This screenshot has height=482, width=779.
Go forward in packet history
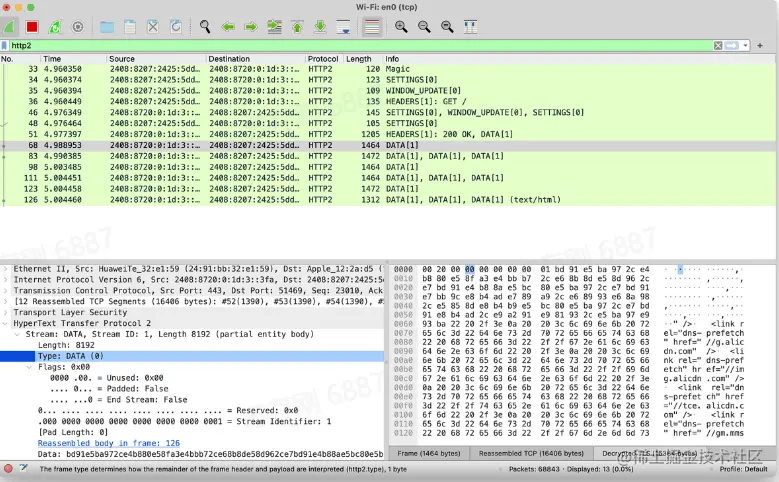pos(251,26)
